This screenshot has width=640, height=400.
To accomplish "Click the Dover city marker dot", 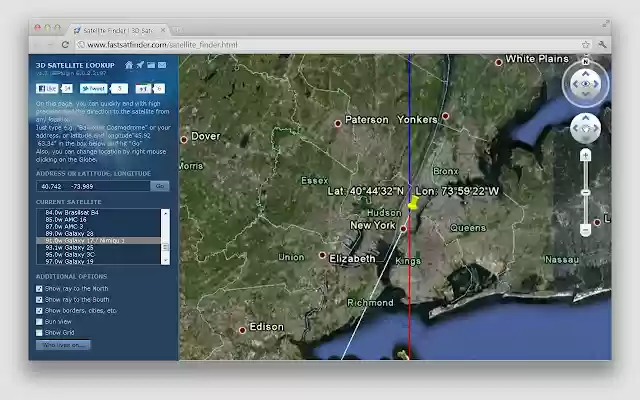I will pos(184,140).
